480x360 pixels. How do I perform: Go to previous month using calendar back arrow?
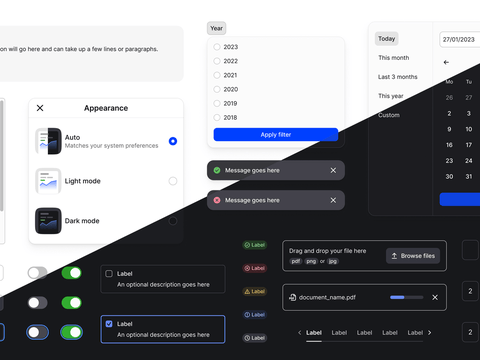coord(446,62)
